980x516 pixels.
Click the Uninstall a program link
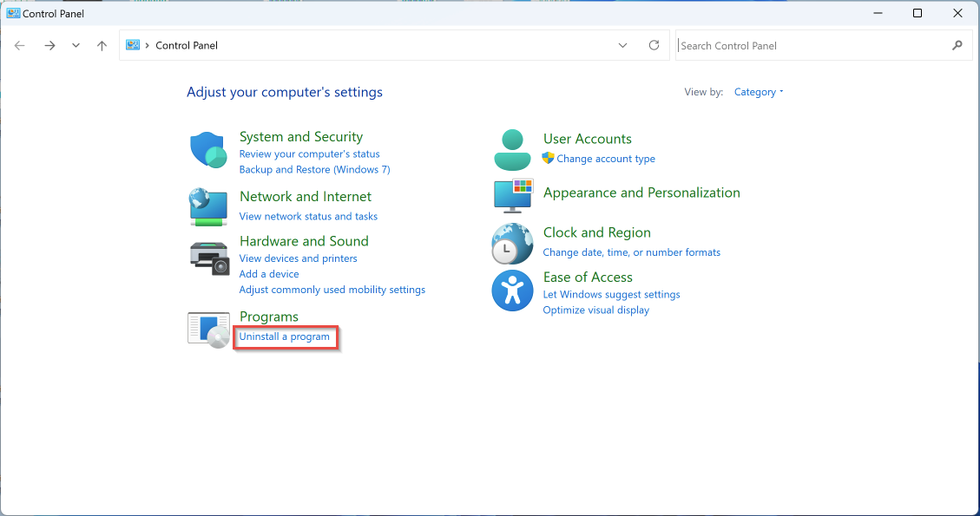pos(285,336)
